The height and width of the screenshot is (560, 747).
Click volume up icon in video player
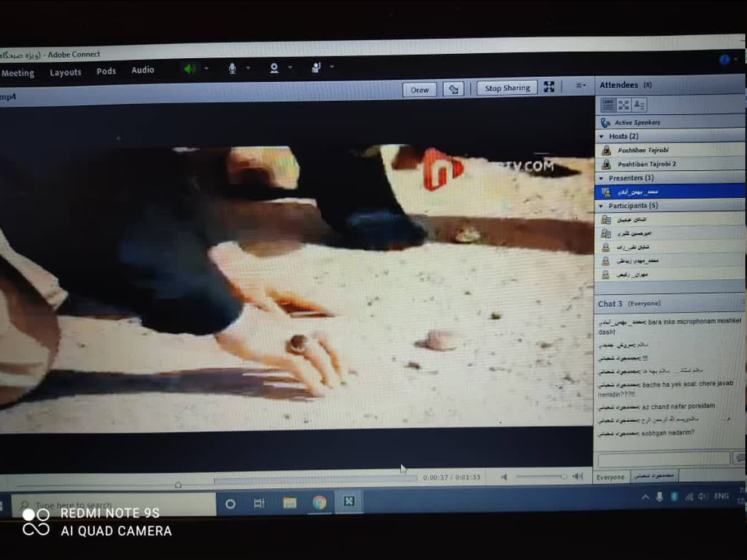click(578, 476)
